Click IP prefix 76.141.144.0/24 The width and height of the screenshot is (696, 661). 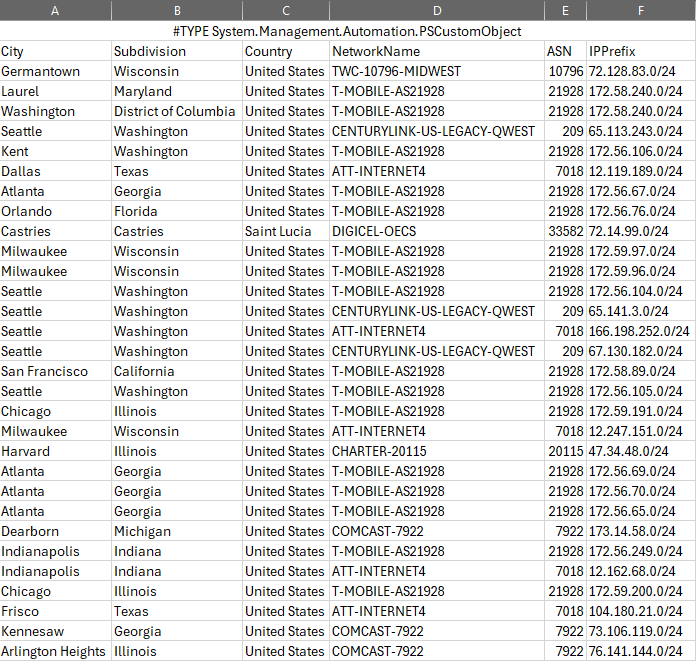[x=641, y=650]
